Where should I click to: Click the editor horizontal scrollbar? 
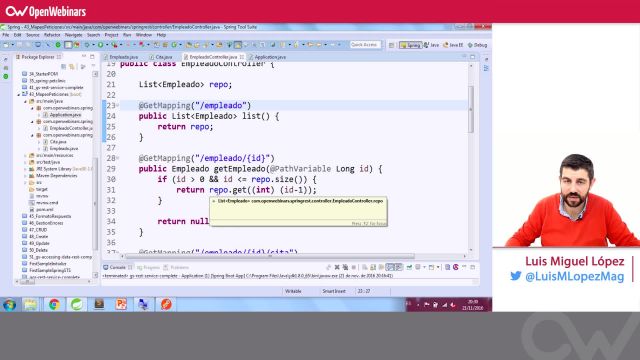pos(269,256)
